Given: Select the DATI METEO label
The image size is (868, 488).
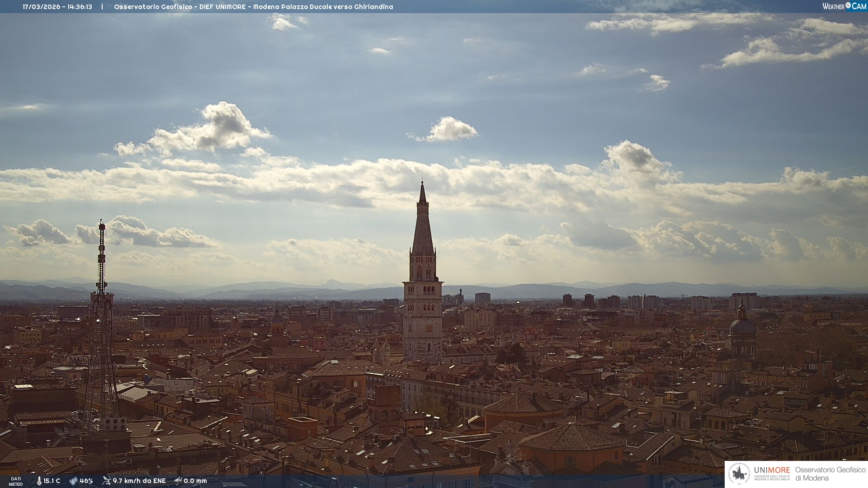Looking at the screenshot, I should click(x=16, y=481).
